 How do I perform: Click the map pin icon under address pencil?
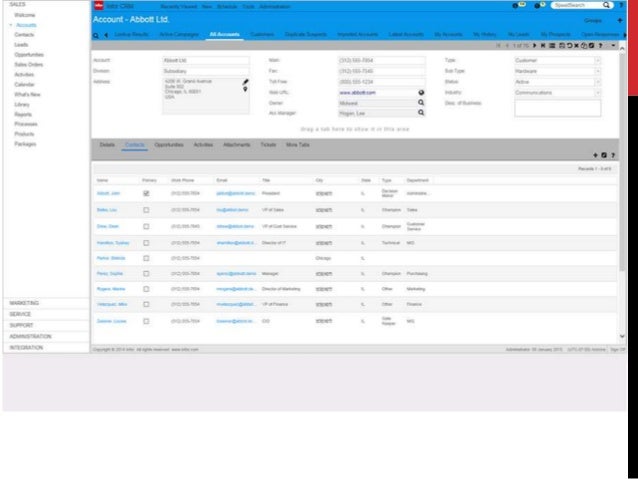(245, 89)
